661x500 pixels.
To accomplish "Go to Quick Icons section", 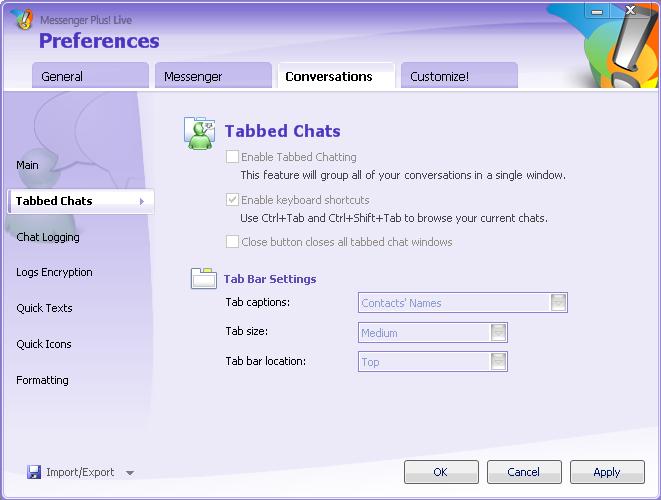I will click(x=44, y=344).
